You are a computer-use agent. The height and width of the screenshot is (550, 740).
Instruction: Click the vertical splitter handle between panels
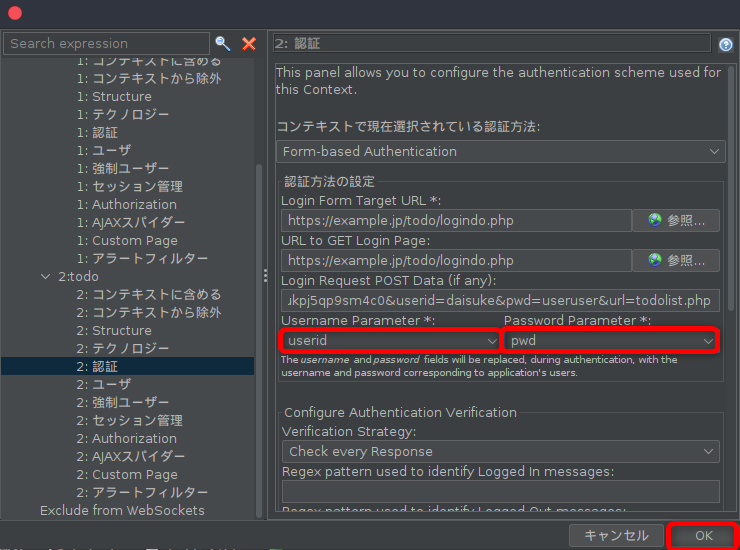pos(265,275)
